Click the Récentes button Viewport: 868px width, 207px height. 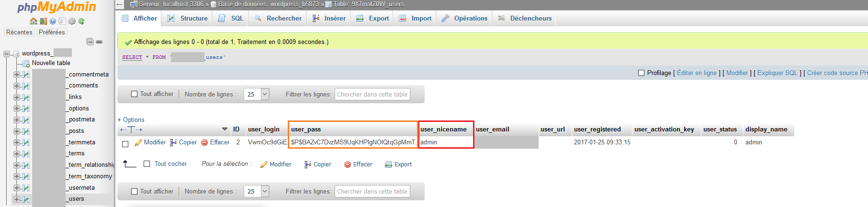coord(19,33)
